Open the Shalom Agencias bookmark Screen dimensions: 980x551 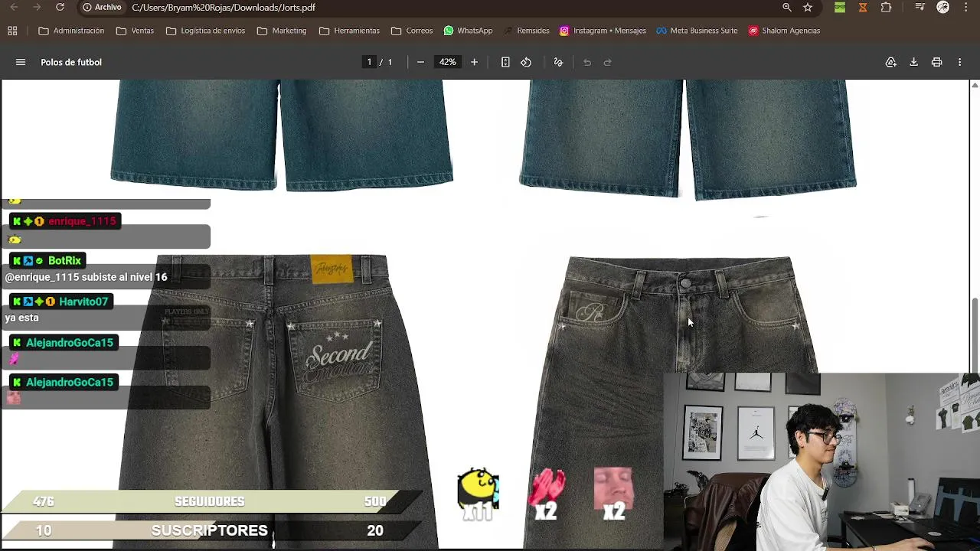[784, 31]
